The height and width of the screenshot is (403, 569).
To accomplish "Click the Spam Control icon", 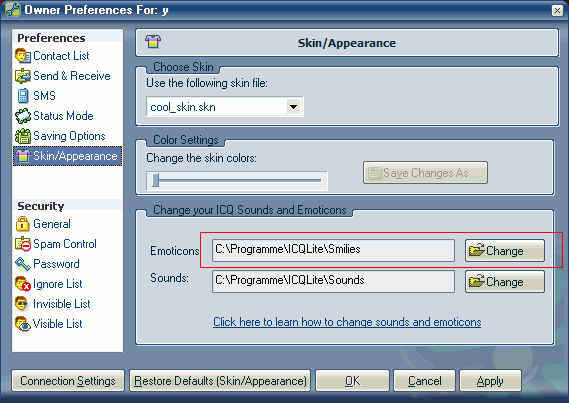I will point(22,244).
